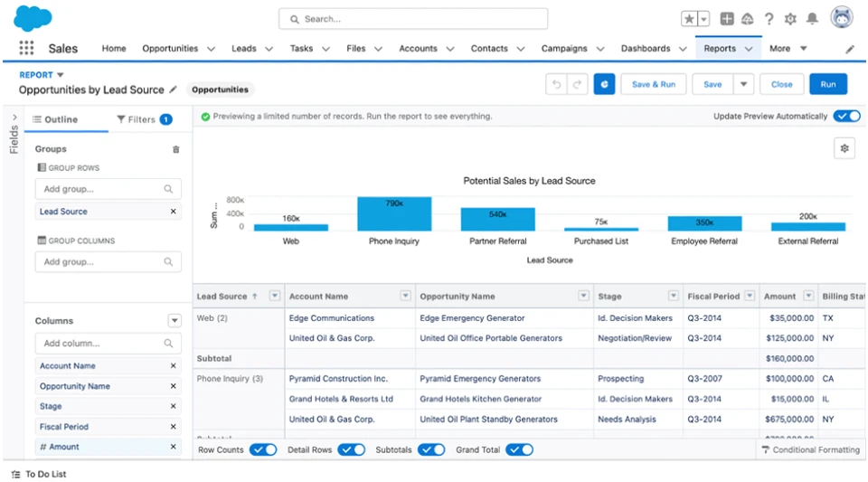Open chart settings gear icon
The image size is (868, 482).
(844, 148)
